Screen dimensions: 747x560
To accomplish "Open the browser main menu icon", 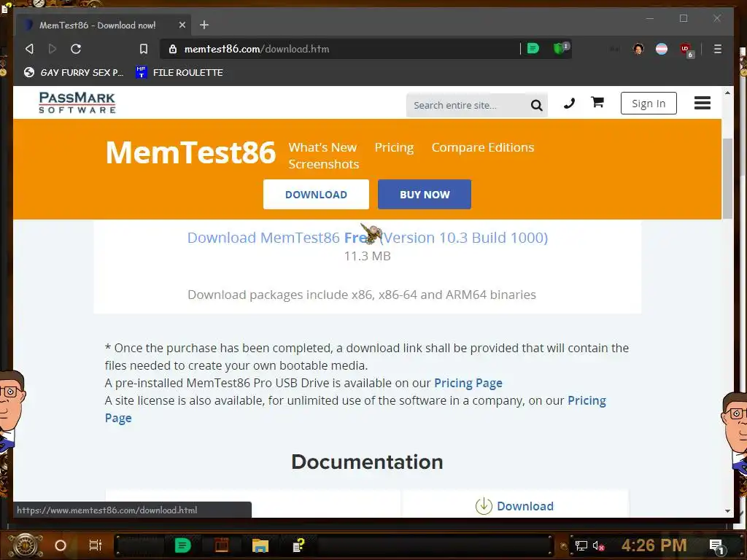I will (x=718, y=49).
